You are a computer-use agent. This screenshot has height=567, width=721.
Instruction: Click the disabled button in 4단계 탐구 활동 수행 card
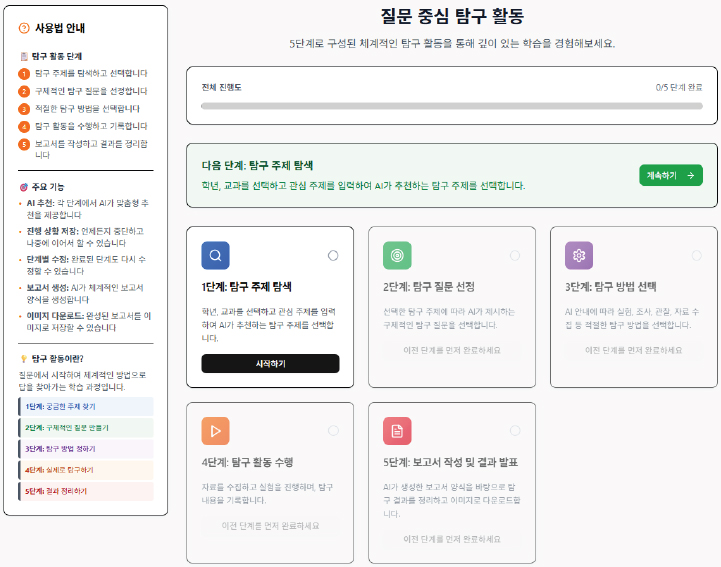269,525
